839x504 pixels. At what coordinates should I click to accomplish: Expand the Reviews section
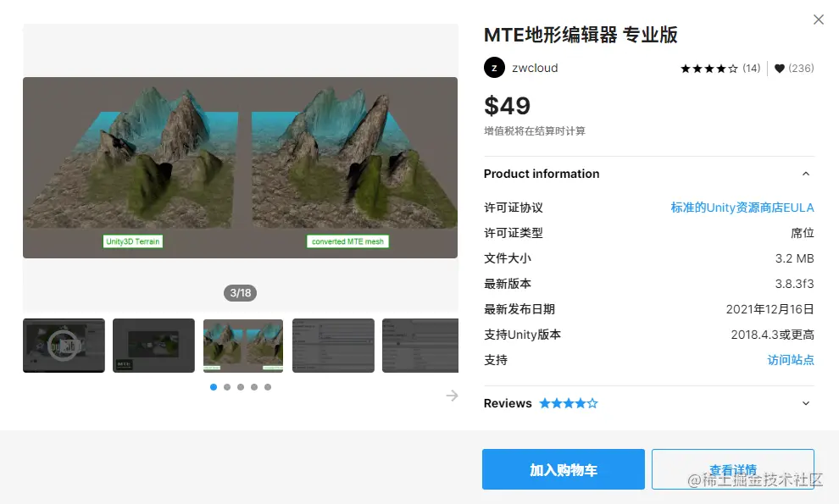(806, 403)
